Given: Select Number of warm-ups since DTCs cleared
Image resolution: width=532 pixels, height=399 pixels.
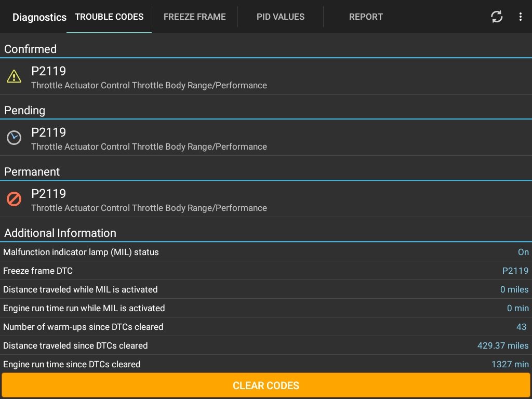Looking at the screenshot, I should pos(266,327).
